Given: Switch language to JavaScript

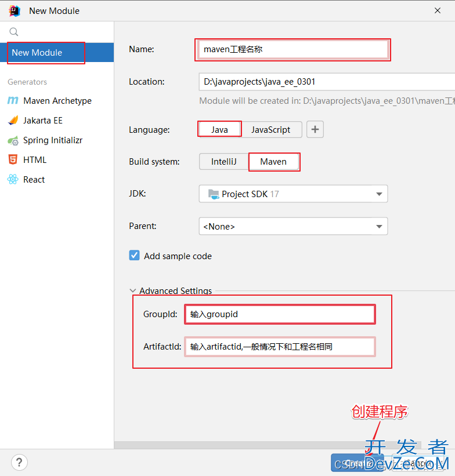Looking at the screenshot, I should [x=270, y=130].
